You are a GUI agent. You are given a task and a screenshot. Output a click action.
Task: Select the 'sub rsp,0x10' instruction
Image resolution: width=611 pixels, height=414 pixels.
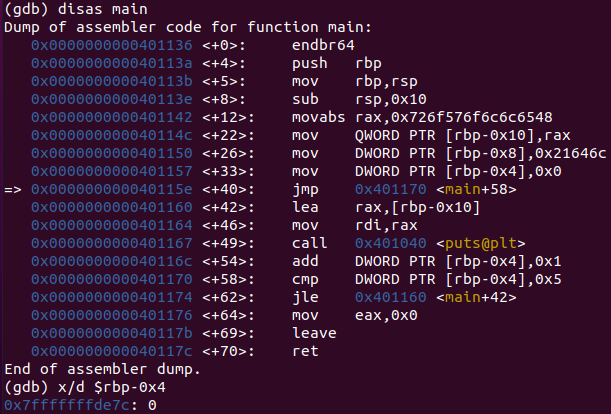point(359,99)
